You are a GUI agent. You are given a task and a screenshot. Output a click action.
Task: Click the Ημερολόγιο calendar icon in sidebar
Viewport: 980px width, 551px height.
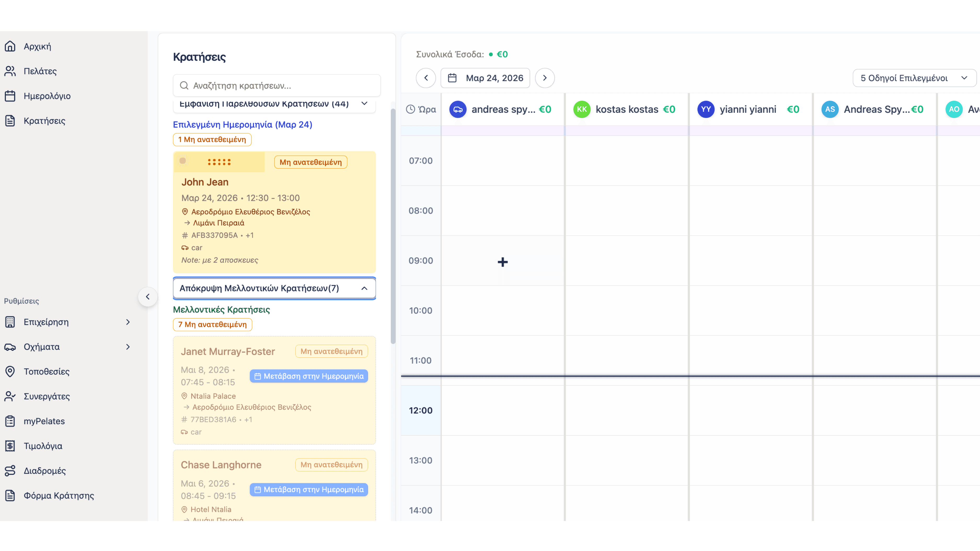coord(10,96)
